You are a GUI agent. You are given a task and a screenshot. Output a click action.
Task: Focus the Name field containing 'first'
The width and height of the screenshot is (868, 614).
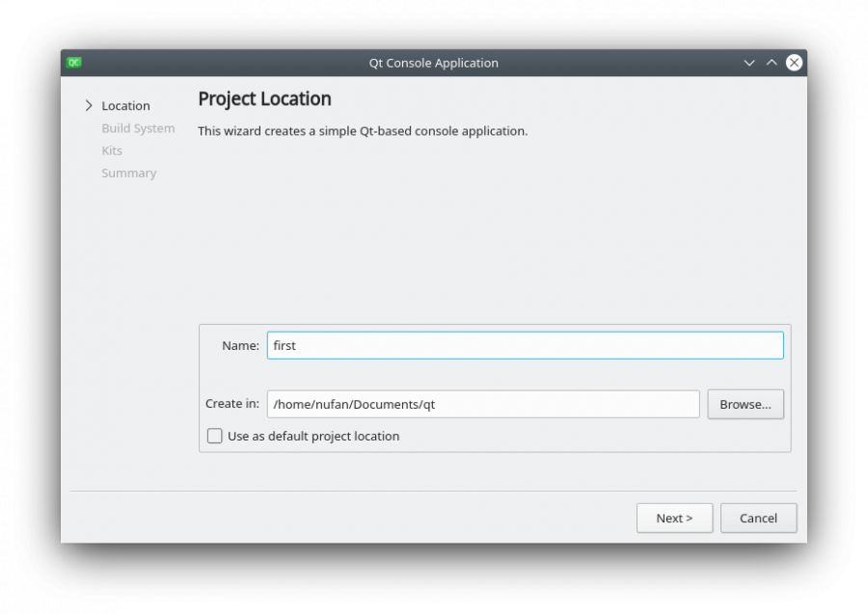525,345
